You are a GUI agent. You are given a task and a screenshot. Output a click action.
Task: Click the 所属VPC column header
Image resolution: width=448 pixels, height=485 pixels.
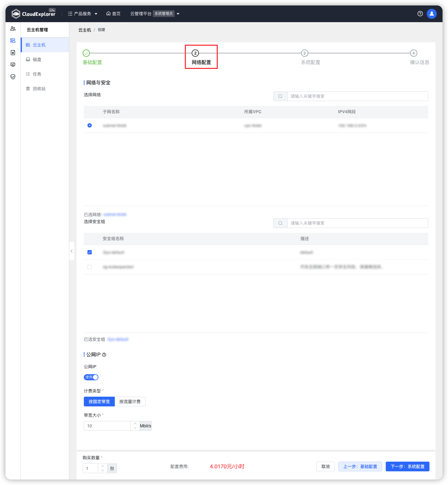click(x=253, y=112)
